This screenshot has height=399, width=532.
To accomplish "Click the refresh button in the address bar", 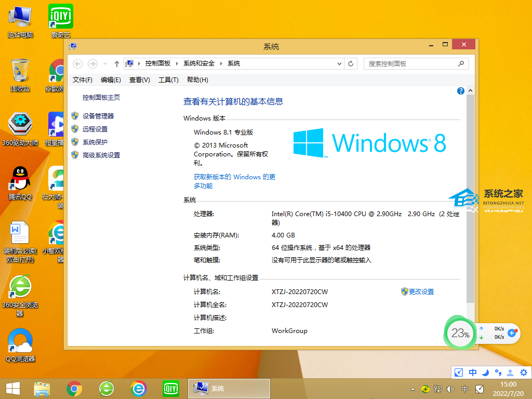I will click(351, 63).
